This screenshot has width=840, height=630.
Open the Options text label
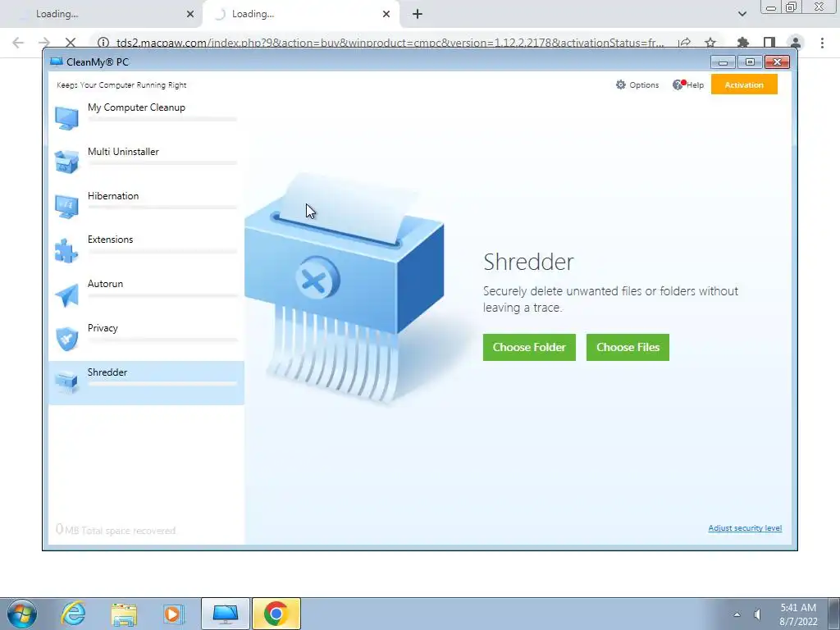tap(644, 84)
